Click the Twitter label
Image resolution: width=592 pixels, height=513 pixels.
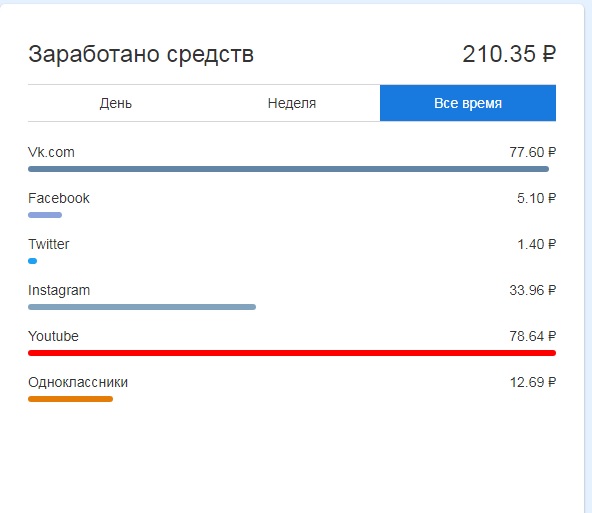[49, 244]
